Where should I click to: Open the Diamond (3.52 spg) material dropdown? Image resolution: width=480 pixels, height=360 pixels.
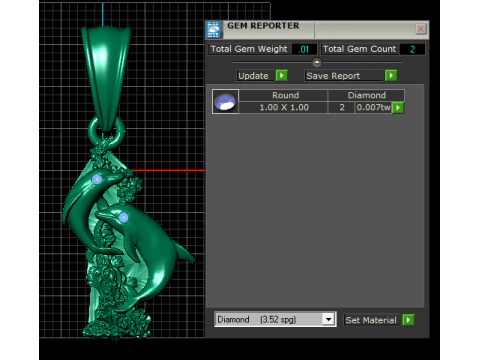[x=328, y=319]
